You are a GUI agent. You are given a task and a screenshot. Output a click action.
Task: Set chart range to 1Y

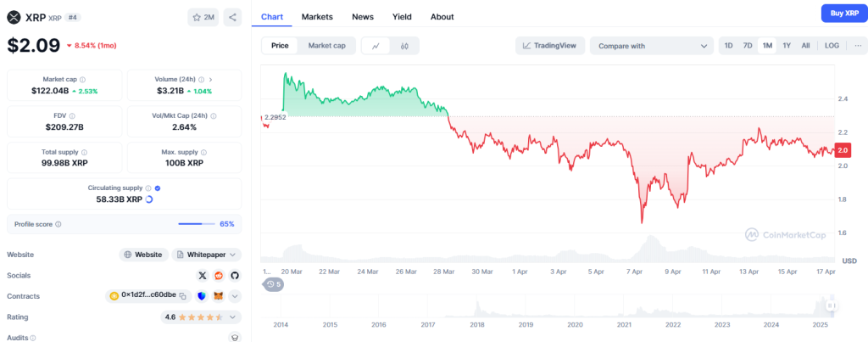click(787, 46)
